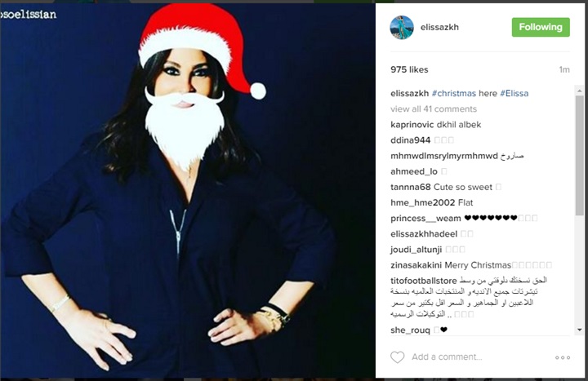The width and height of the screenshot is (588, 381).
Task: Open zinasakakini commenter profile
Action: [416, 265]
